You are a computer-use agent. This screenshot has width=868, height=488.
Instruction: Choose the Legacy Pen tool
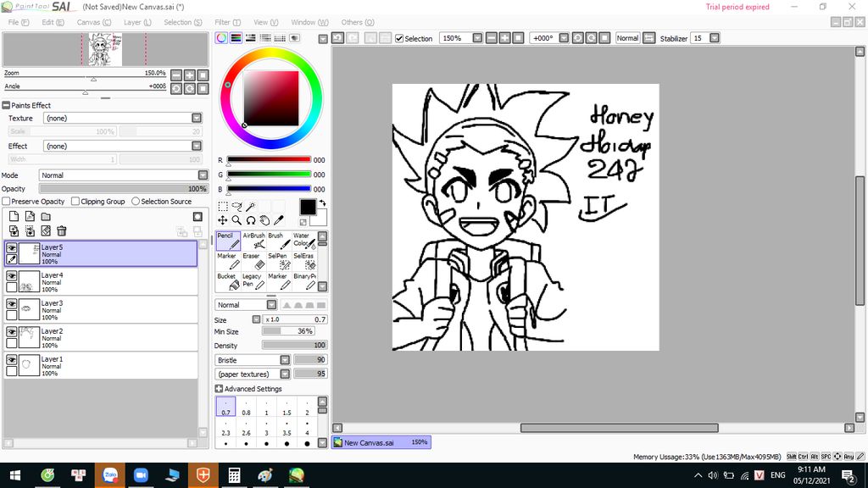(x=253, y=281)
